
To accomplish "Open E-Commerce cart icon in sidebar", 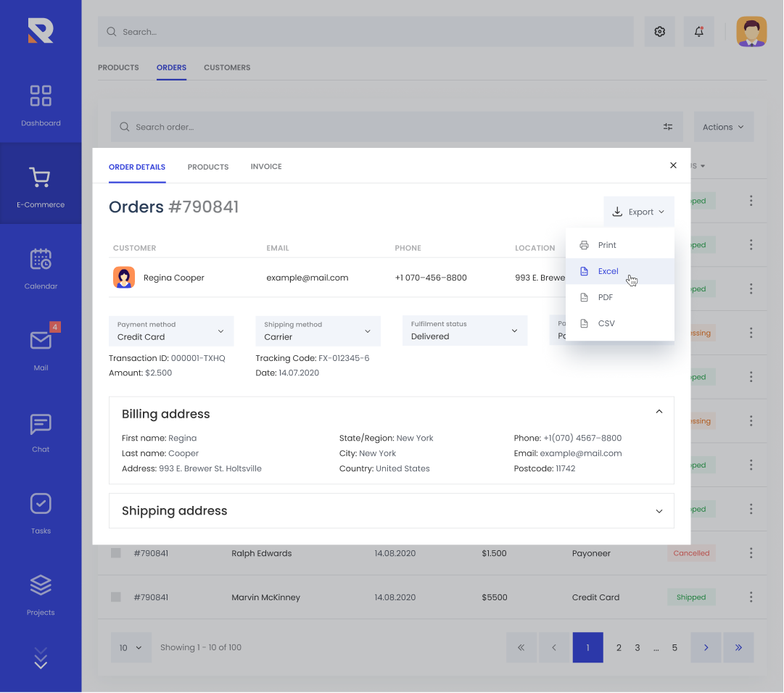I will 41,178.
